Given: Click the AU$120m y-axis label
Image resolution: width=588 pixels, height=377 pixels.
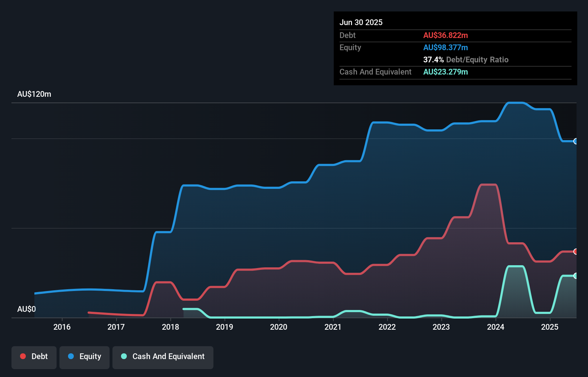Looking at the screenshot, I should pos(34,94).
